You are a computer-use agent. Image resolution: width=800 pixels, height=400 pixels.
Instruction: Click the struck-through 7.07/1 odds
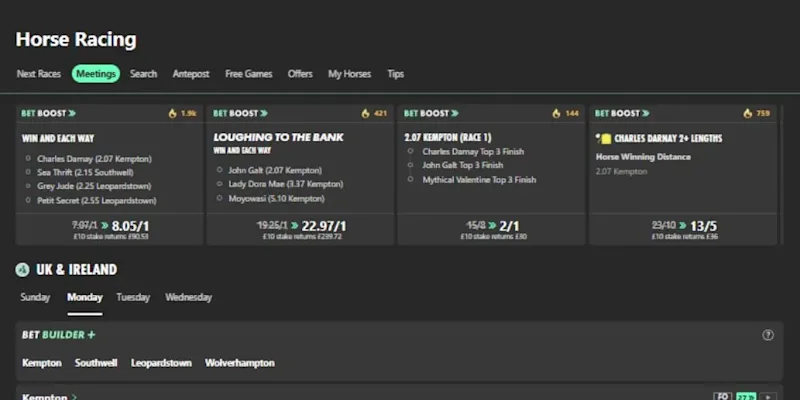(85, 225)
